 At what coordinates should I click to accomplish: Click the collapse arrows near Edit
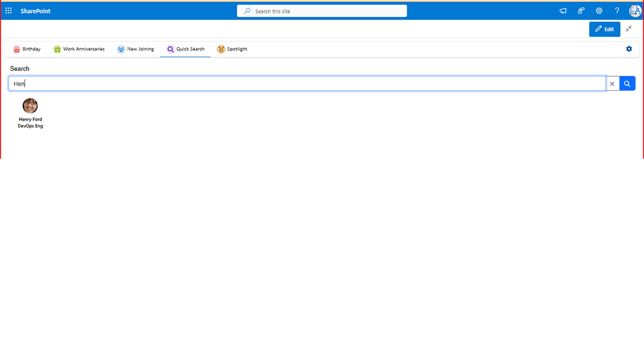[628, 29]
